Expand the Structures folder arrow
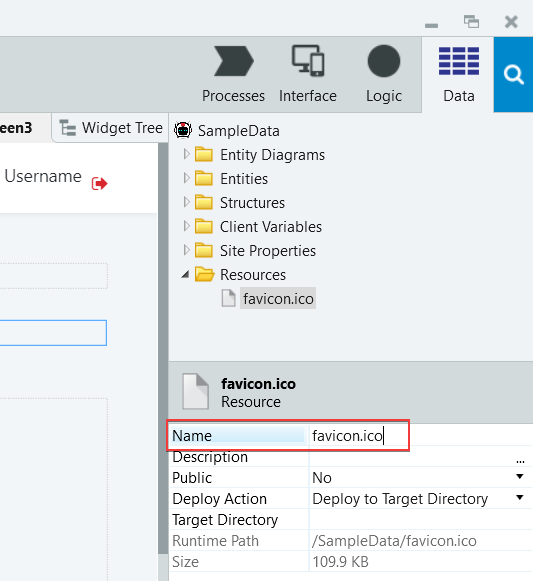 (186, 202)
